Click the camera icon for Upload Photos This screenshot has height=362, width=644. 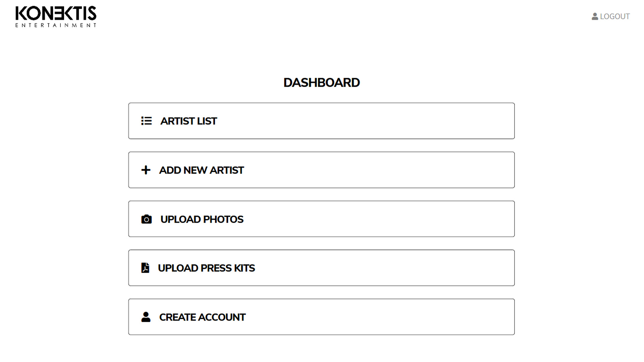pyautogui.click(x=146, y=219)
